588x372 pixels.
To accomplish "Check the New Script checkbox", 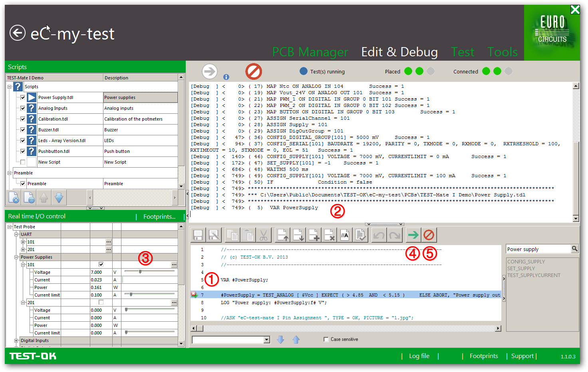I will tap(23, 162).
